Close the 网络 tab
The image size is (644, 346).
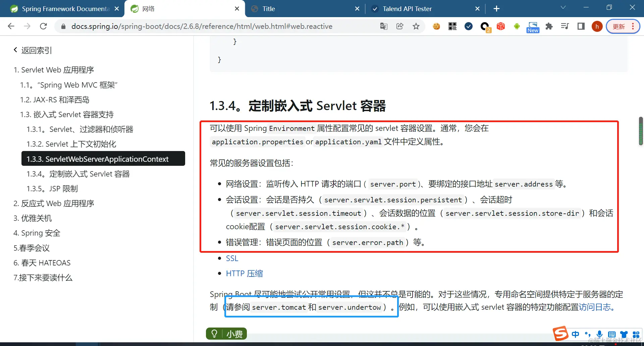pyautogui.click(x=237, y=9)
